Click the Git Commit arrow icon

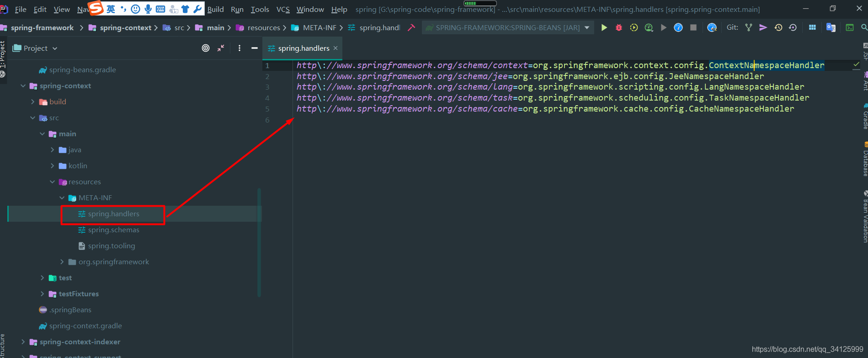click(763, 28)
